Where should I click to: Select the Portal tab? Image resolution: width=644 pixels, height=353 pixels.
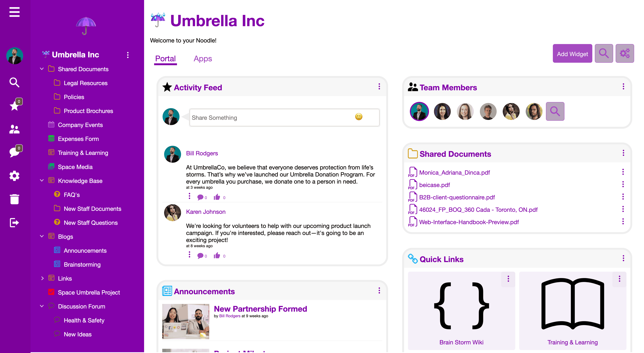(x=165, y=58)
